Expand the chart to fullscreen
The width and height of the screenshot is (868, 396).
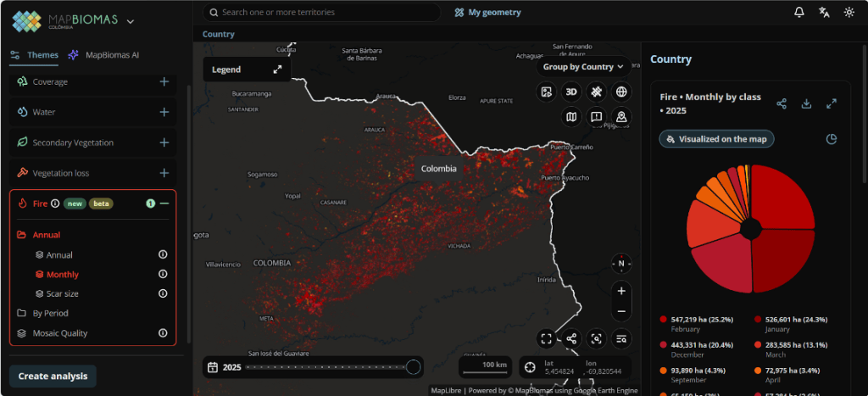click(x=831, y=103)
